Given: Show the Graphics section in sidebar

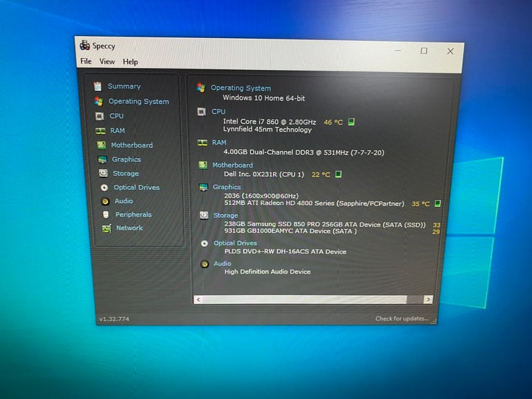Looking at the screenshot, I should [127, 159].
